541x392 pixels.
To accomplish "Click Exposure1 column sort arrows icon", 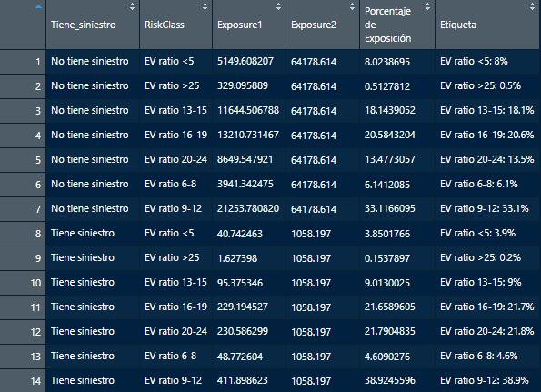I will click(278, 6).
